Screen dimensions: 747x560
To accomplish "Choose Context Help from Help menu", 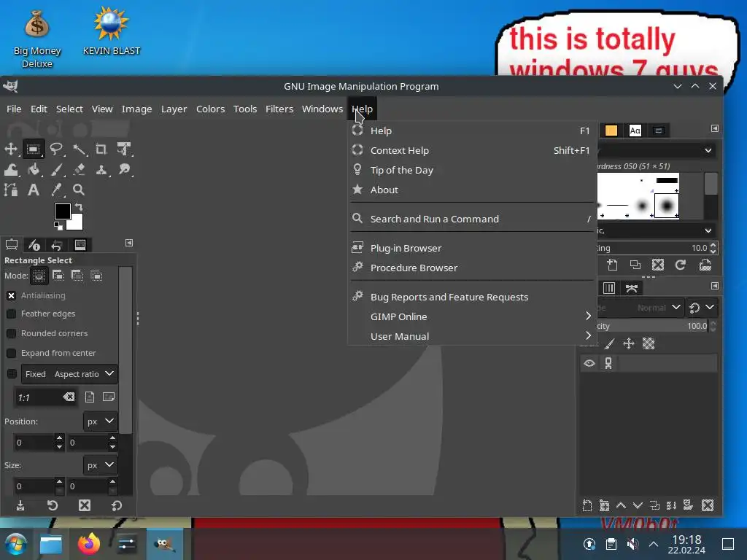I will (472, 150).
